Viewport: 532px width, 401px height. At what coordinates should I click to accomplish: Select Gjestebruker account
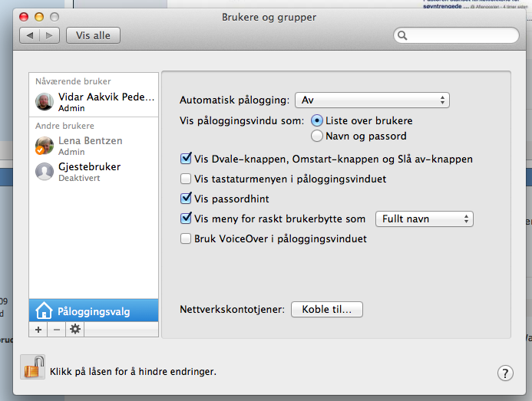[x=94, y=172]
